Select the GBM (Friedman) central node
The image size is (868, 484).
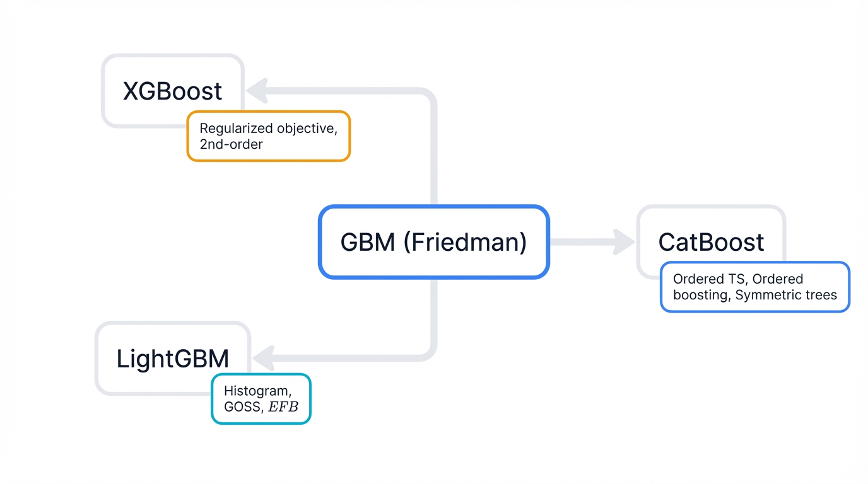pos(433,242)
